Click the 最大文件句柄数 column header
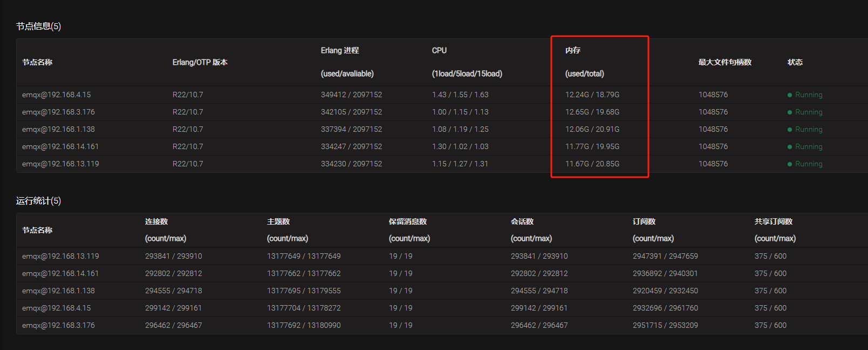The image size is (868, 350). pos(725,62)
